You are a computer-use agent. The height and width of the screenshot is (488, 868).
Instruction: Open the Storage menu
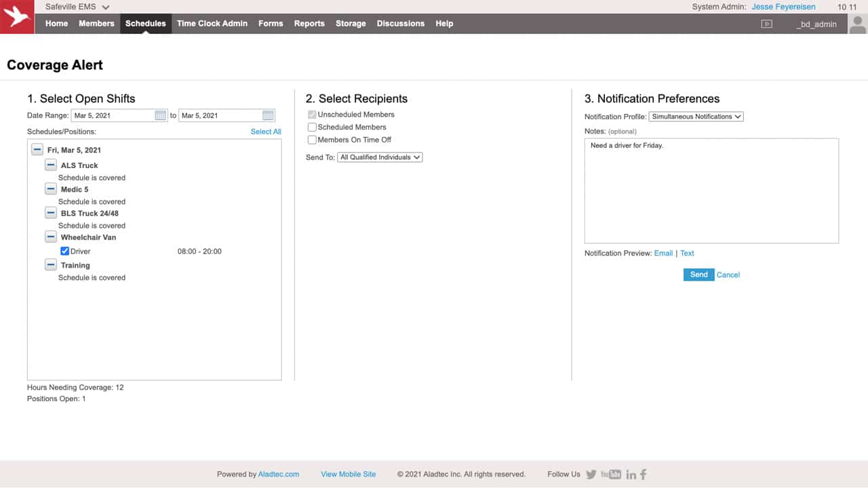click(351, 23)
